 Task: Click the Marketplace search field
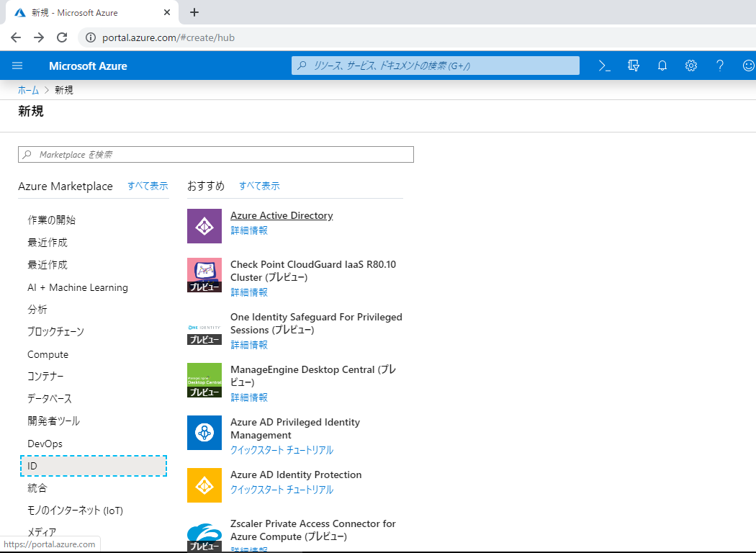coord(216,154)
